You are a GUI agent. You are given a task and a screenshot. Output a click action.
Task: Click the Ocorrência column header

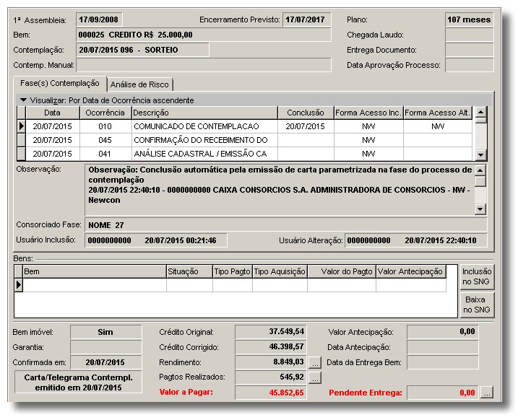pyautogui.click(x=105, y=113)
